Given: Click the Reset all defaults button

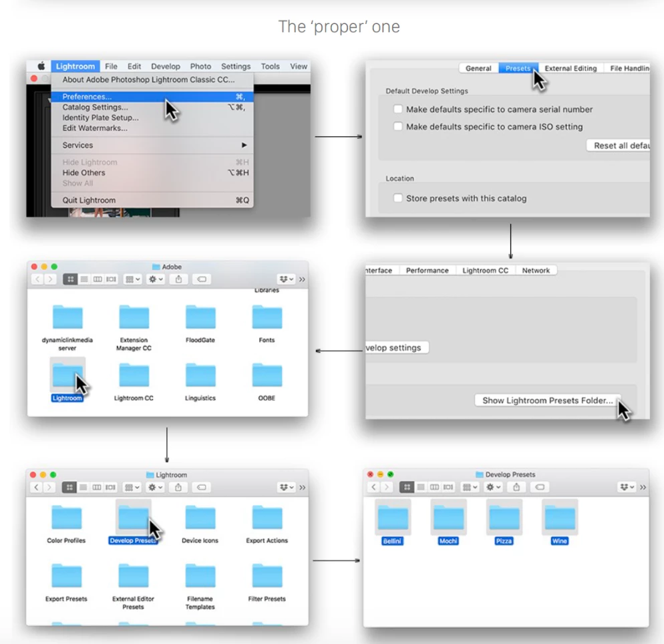Looking at the screenshot, I should point(619,145).
